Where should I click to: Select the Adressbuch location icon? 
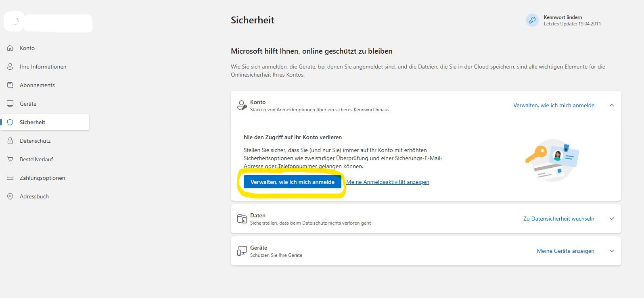10,196
